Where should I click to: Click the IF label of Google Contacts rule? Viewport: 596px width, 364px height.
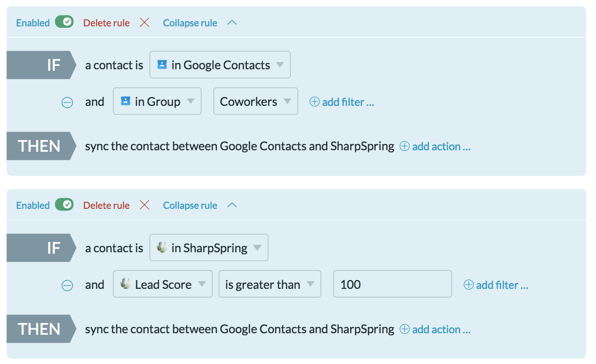[42, 65]
